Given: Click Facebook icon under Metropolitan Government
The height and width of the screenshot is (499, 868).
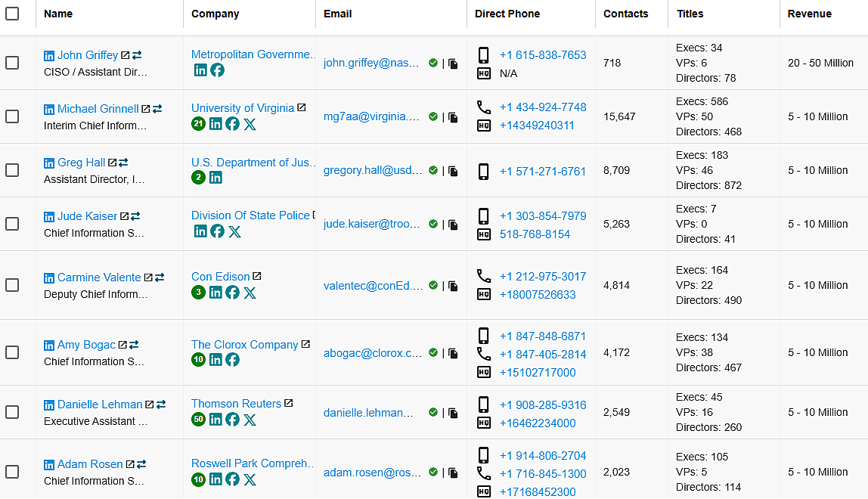Looking at the screenshot, I should tap(217, 70).
